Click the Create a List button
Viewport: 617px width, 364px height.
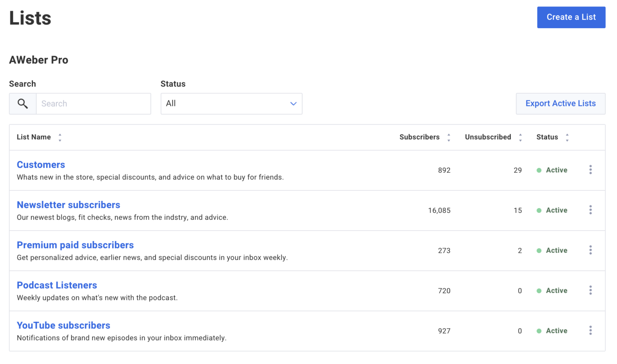(x=571, y=17)
